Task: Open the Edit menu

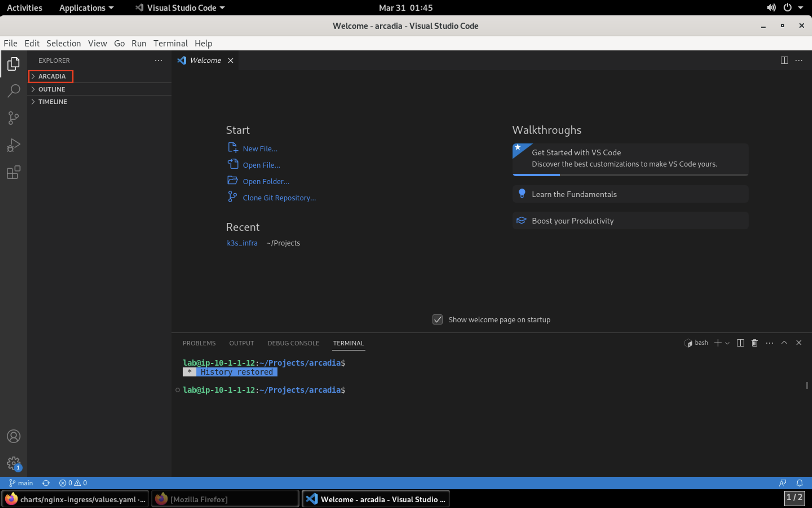Action: point(32,43)
